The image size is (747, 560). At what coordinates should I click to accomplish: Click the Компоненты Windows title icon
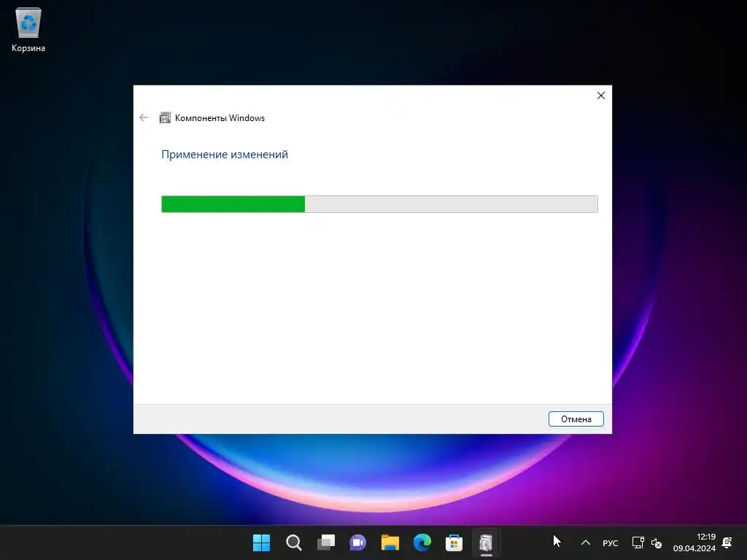coord(165,117)
